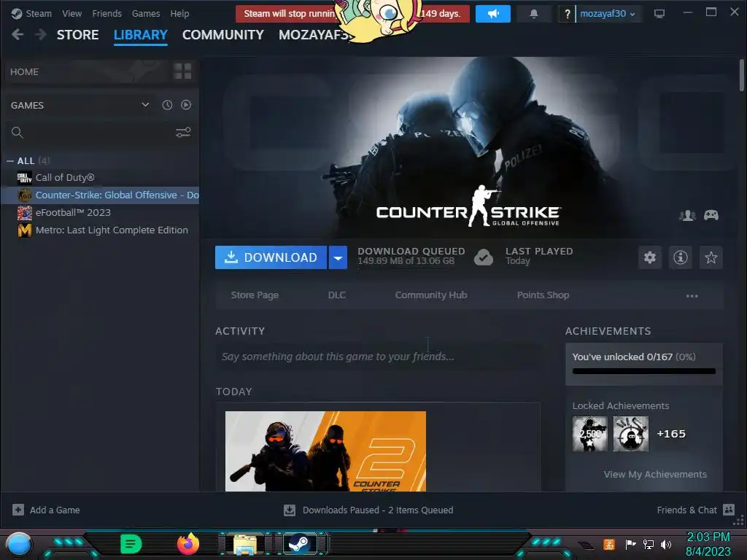Open File Explorer from the taskbar
Screen dimensions: 747x560
[245, 544]
